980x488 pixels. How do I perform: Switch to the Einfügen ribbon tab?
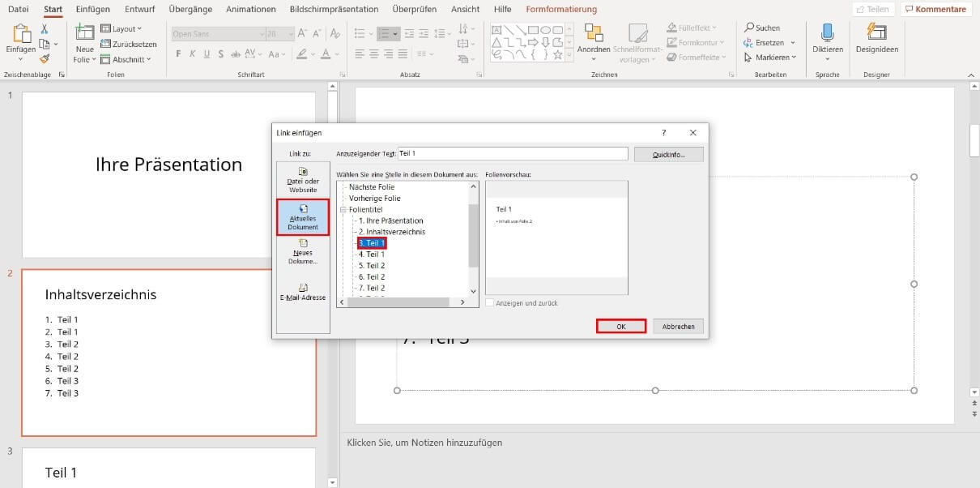[x=92, y=9]
